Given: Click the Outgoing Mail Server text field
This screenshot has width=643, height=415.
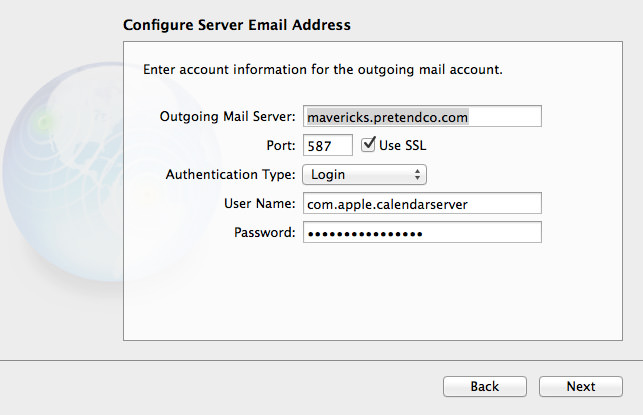Looking at the screenshot, I should click(x=422, y=116).
